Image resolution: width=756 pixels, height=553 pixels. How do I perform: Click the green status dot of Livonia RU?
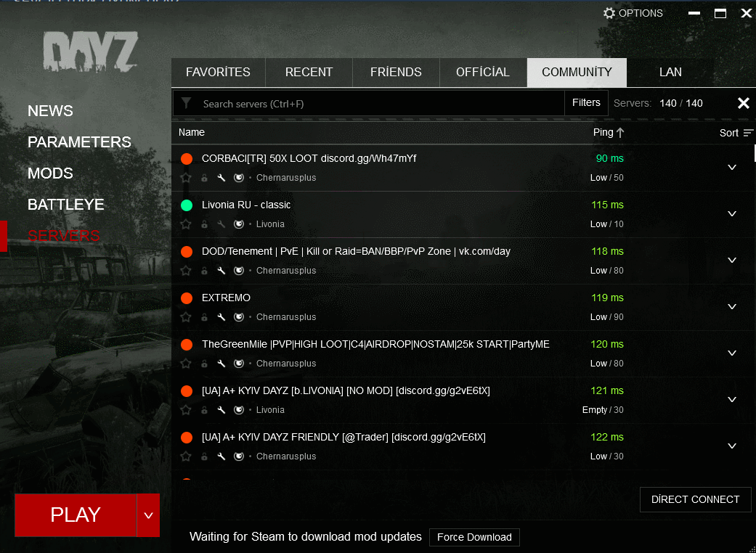(187, 205)
